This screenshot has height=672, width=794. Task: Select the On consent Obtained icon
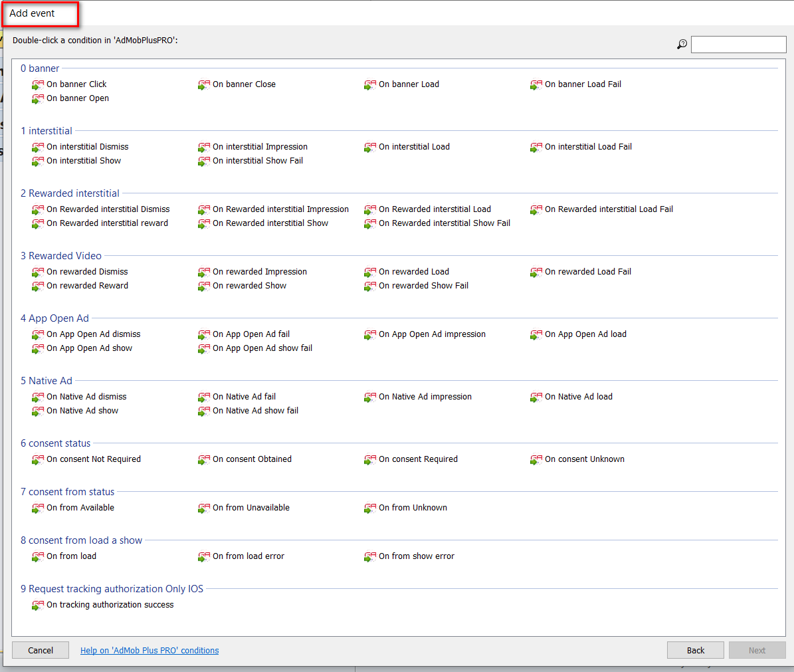coord(204,460)
